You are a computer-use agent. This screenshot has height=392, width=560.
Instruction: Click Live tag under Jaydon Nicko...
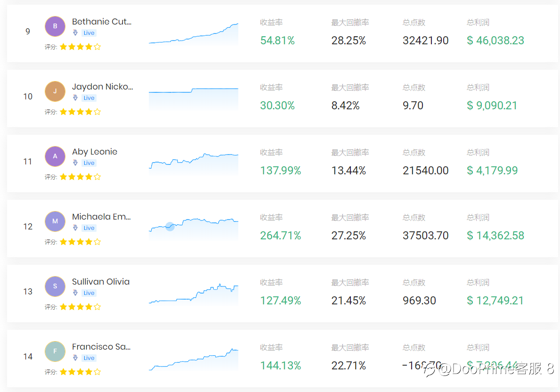click(x=89, y=98)
